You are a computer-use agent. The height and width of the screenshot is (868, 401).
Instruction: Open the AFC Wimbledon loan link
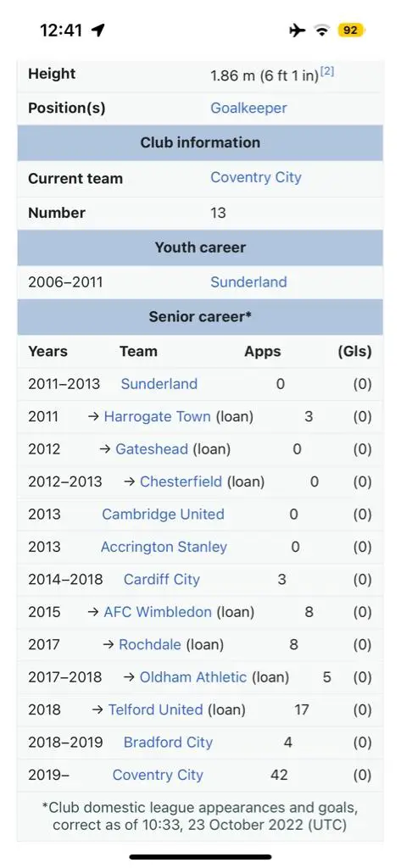[158, 612]
